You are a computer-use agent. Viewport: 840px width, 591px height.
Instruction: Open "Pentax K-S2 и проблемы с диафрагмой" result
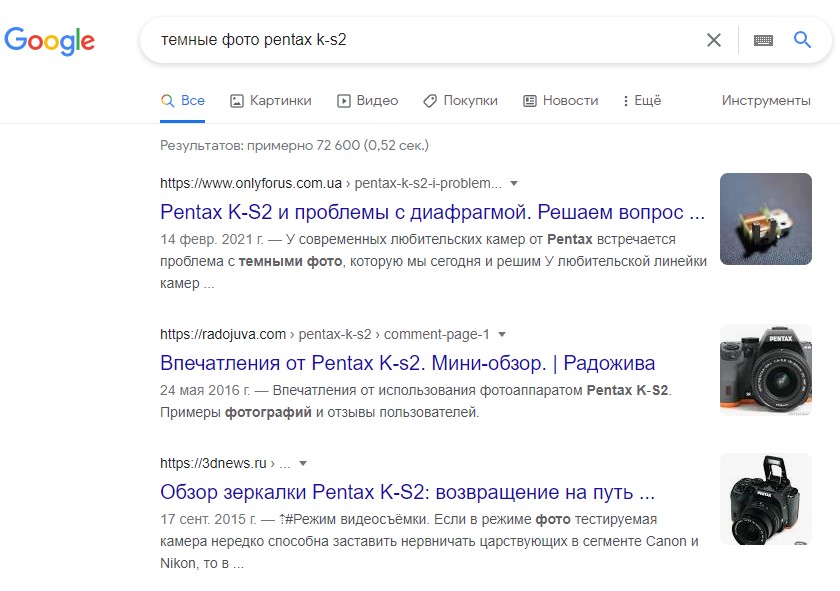(x=432, y=212)
